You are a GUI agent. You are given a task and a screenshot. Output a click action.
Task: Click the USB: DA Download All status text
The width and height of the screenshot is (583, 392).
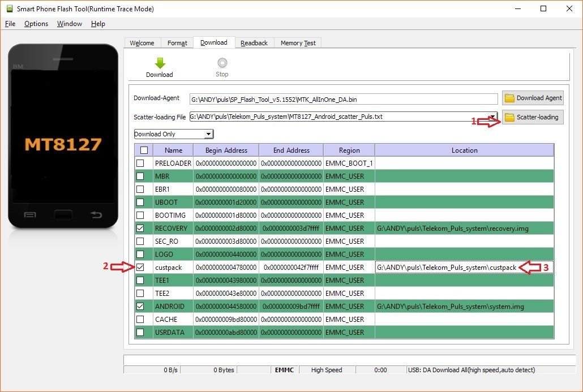[471, 370]
